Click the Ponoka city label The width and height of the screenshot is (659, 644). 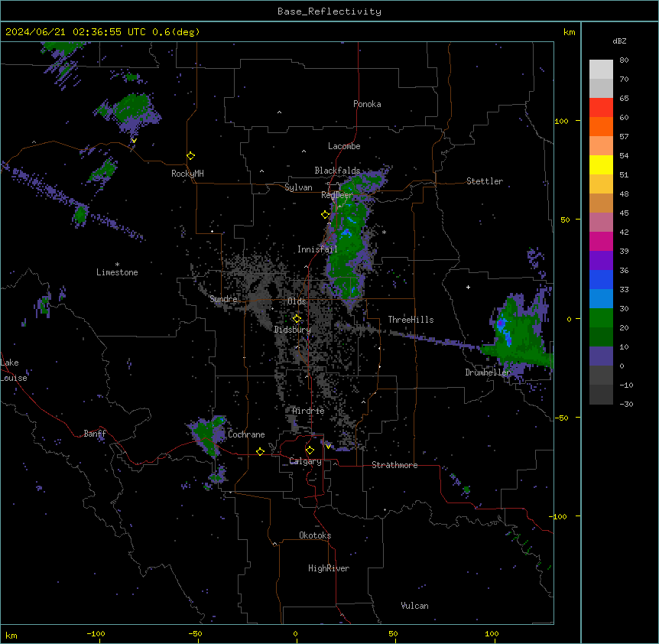pyautogui.click(x=367, y=104)
